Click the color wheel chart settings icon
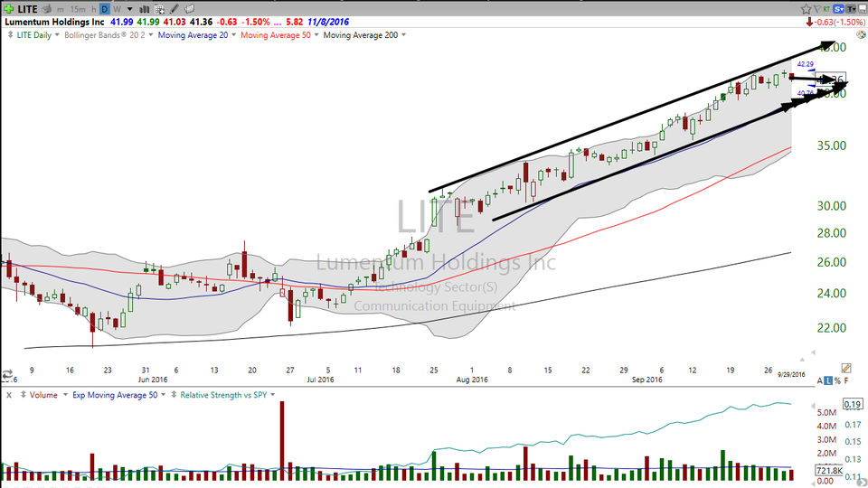This screenshot has width=868, height=488. [861, 35]
